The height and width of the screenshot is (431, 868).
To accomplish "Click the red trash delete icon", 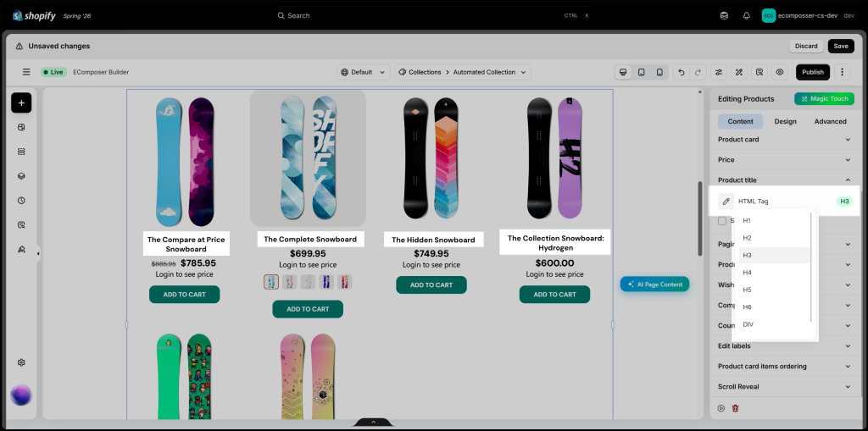I will tap(735, 408).
